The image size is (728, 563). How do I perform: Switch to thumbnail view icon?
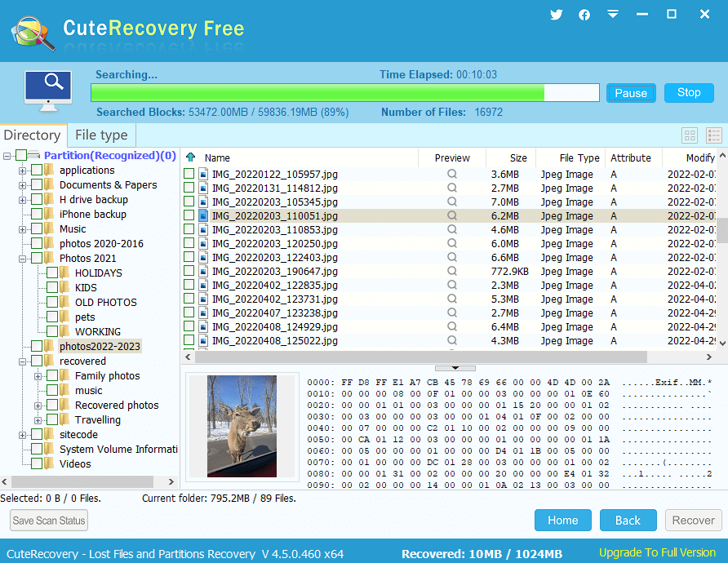point(690,135)
